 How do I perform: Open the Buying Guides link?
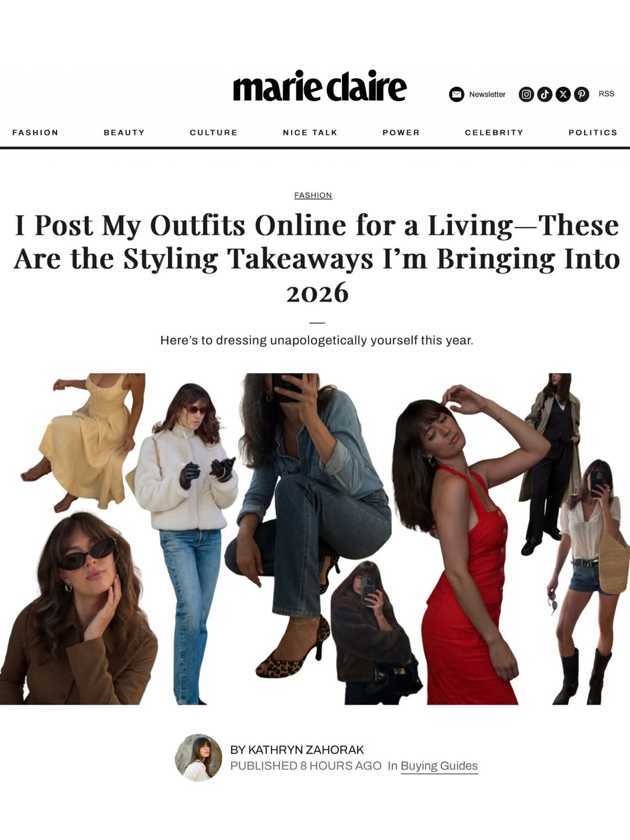coord(439,766)
